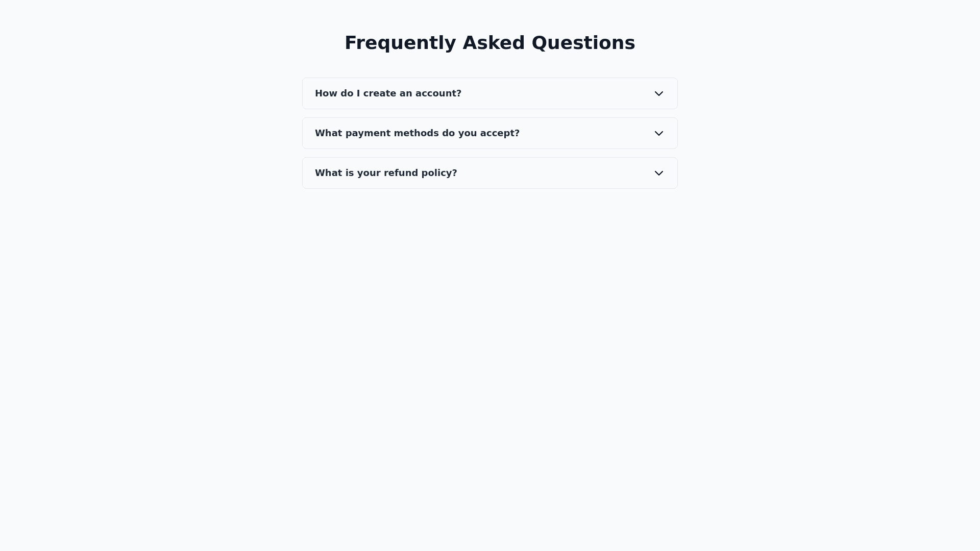
Task: Click the "How do I create an account?" question text
Action: click(388, 93)
